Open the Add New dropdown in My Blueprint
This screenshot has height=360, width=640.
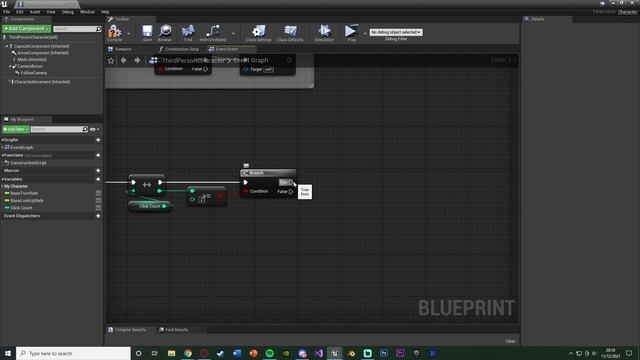(x=16, y=129)
